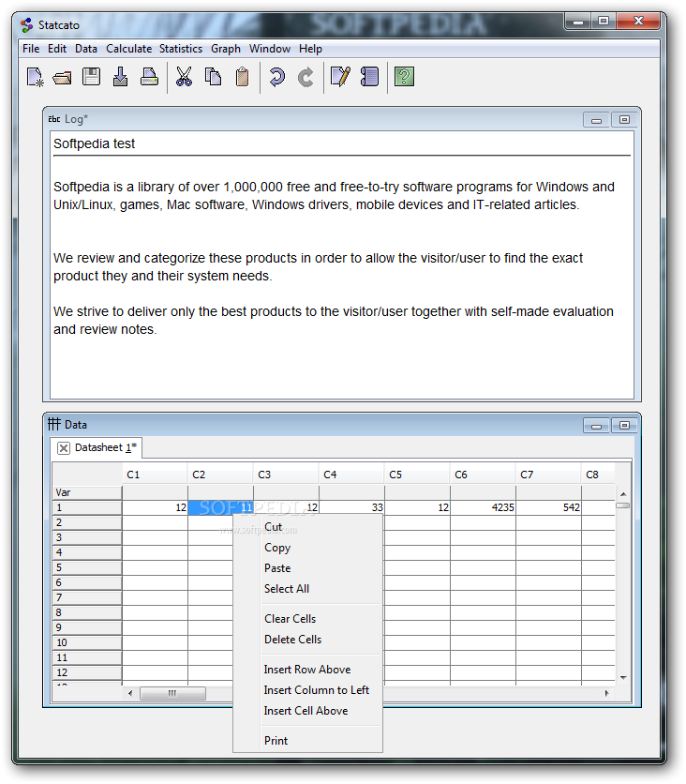Screen dimensions: 686x784
Task: Choose Delete Cells in context menu
Action: tap(307, 639)
